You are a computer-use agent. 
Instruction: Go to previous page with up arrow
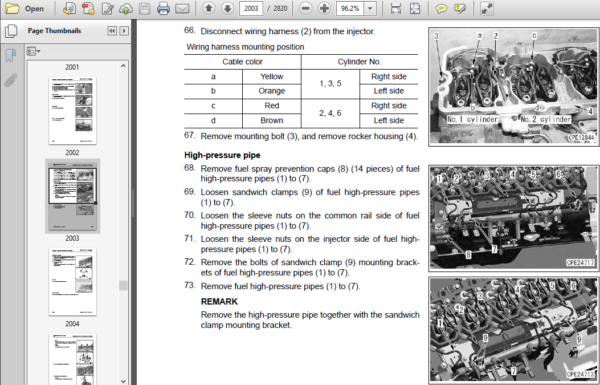(209, 8)
